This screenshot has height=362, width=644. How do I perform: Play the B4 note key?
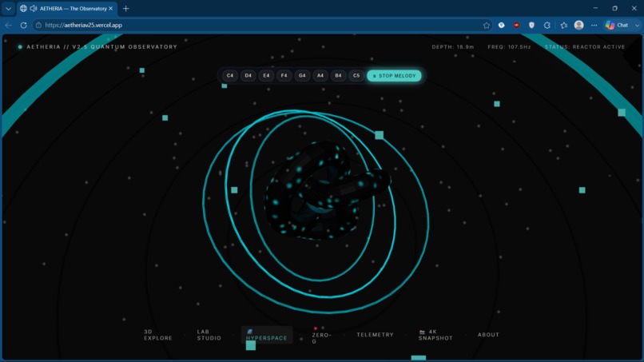click(338, 76)
